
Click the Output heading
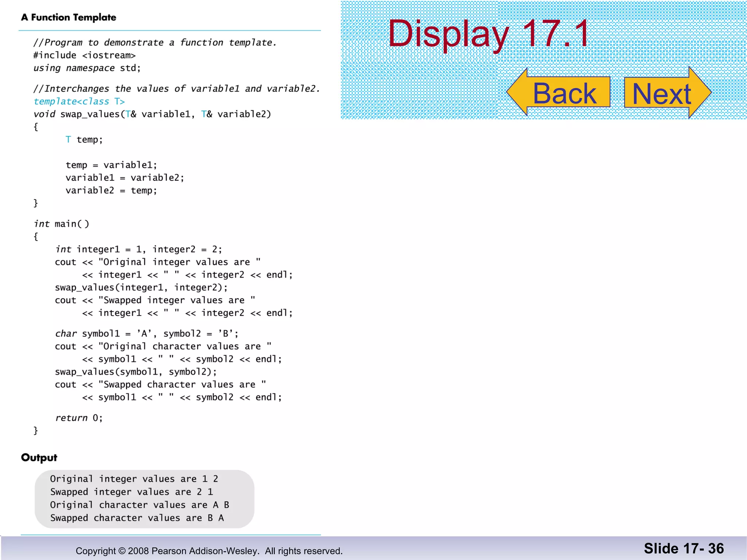point(39,457)
